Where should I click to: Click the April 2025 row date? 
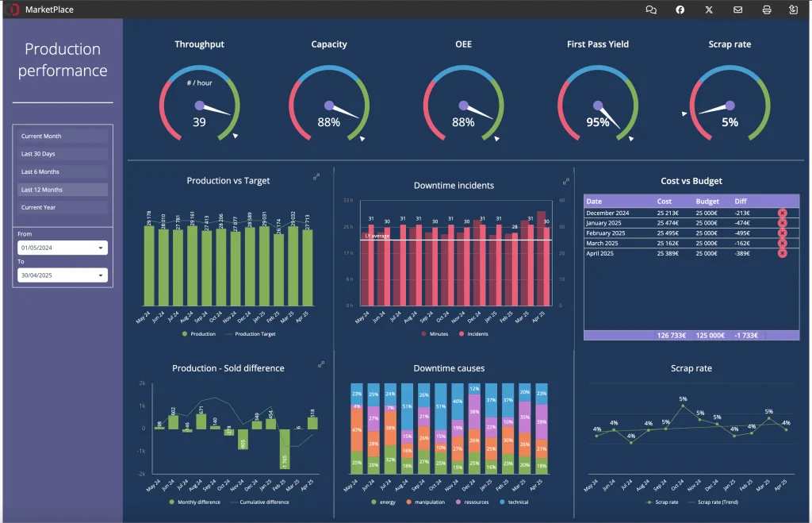click(599, 253)
